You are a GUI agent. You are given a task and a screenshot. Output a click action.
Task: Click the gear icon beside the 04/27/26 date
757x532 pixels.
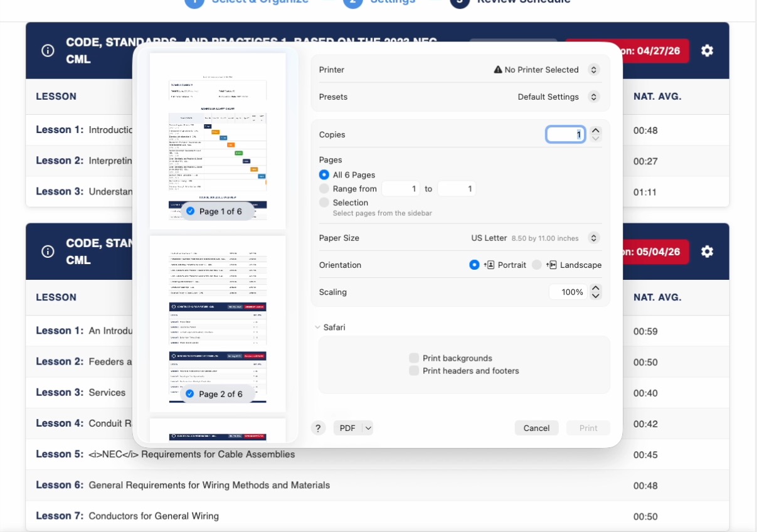click(707, 51)
